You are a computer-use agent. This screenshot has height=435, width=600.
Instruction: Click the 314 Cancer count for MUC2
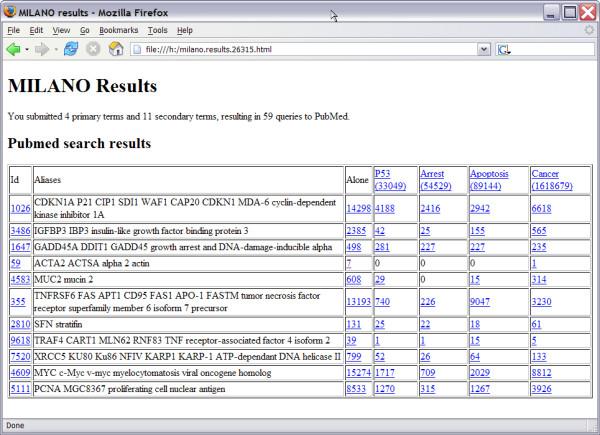click(539, 280)
